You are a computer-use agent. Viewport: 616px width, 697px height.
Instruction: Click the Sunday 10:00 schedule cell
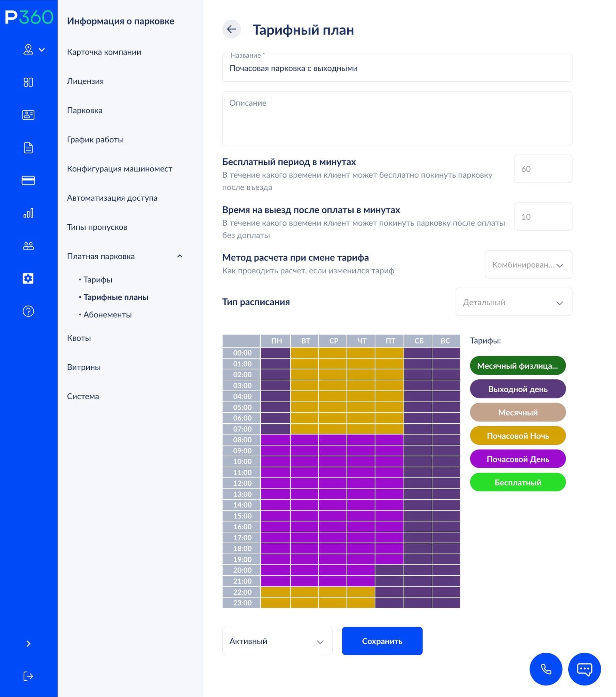point(447,462)
